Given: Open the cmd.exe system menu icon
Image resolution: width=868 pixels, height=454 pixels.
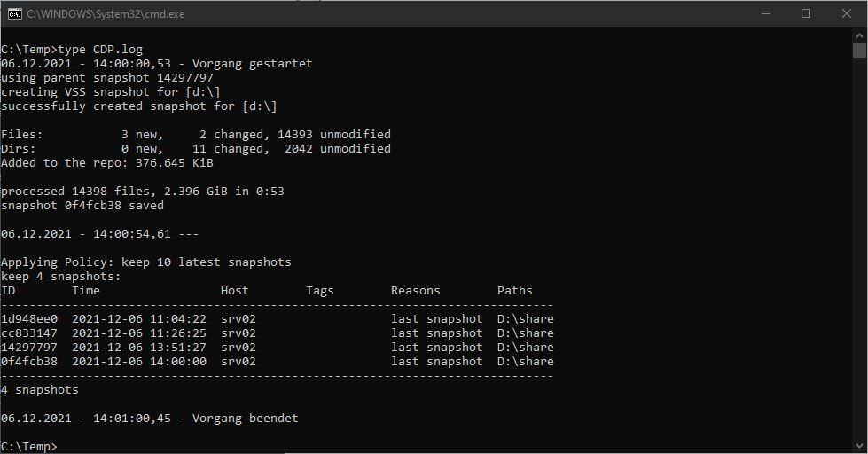Looking at the screenshot, I should (14, 13).
